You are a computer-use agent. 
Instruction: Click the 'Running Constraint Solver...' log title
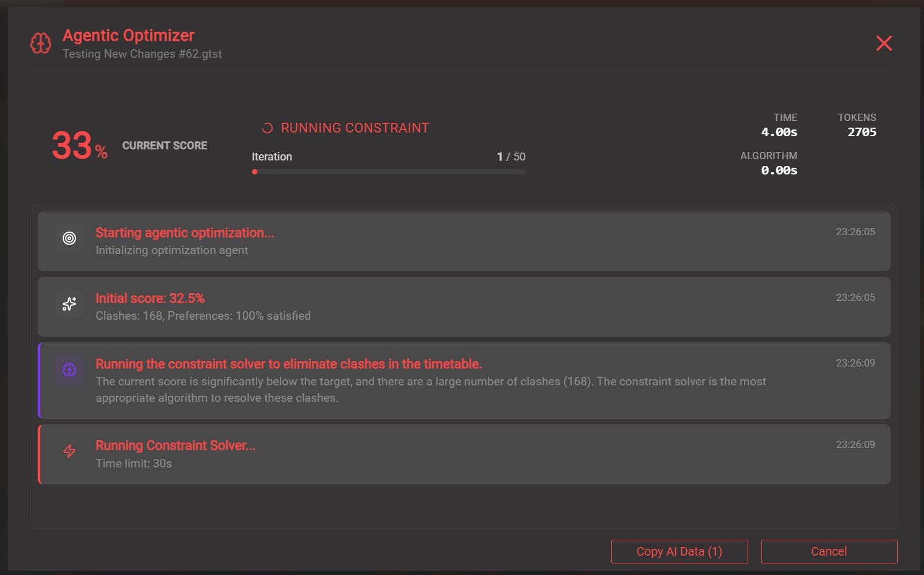coord(175,446)
